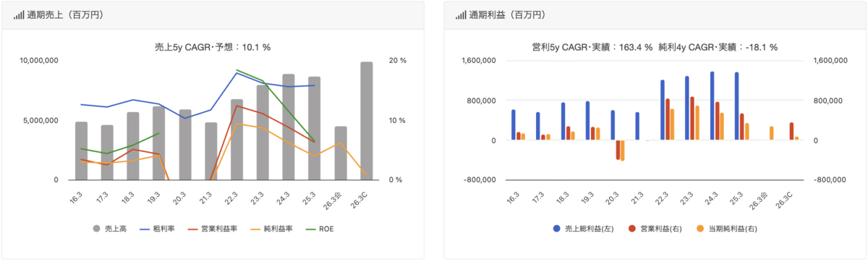
Task: Click the red 営業利益(右) legend dot
Action: coord(633,229)
